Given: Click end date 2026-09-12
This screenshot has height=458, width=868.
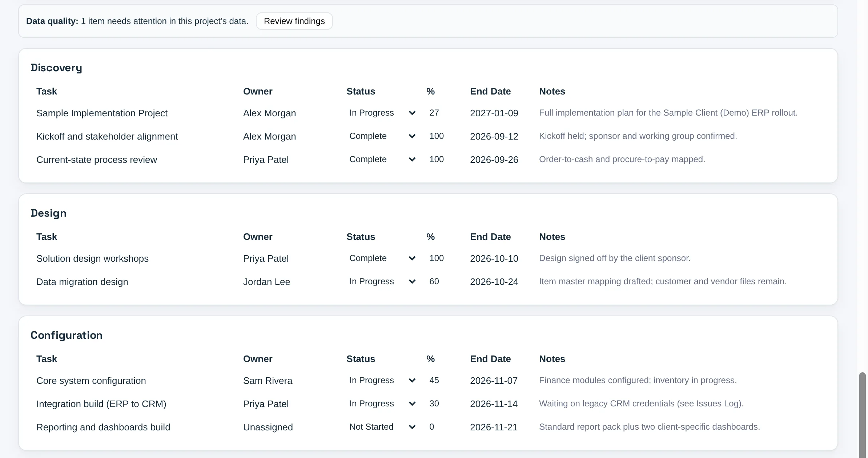Looking at the screenshot, I should [x=494, y=136].
